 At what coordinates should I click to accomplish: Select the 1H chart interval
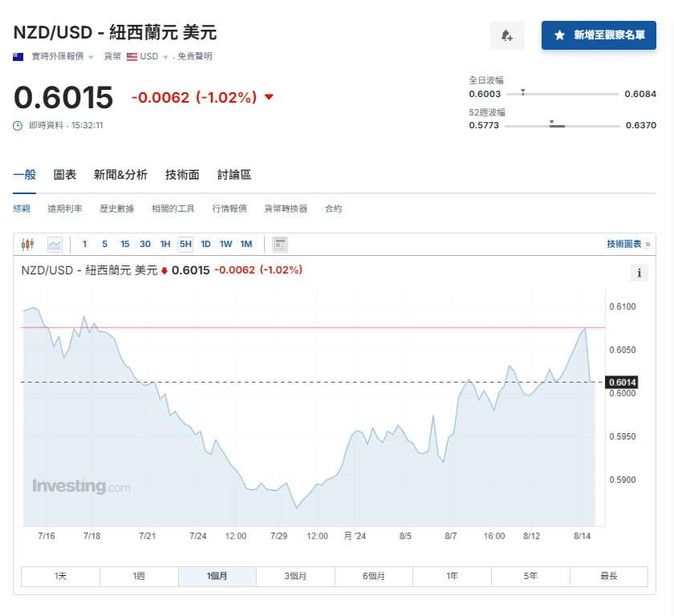tap(165, 244)
